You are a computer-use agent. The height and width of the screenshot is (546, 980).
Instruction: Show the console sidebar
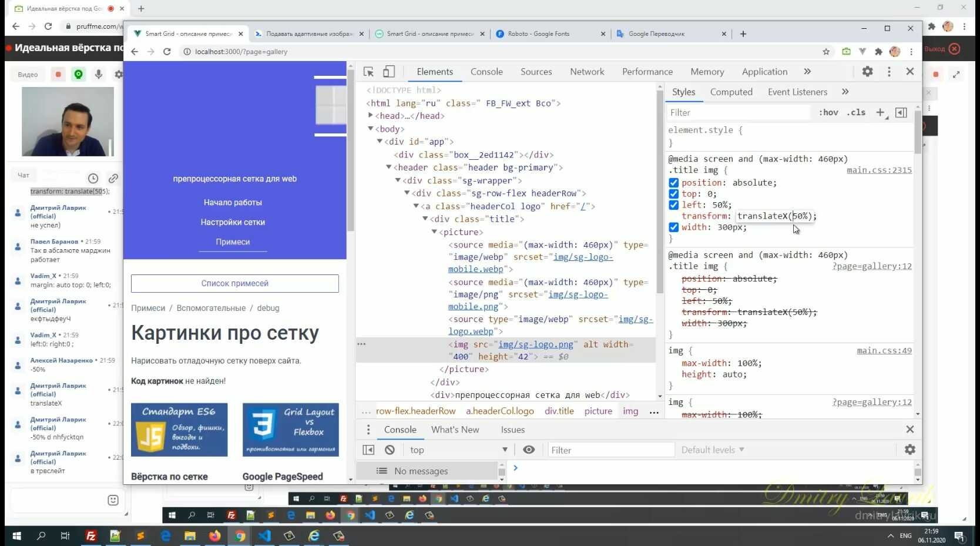(368, 450)
